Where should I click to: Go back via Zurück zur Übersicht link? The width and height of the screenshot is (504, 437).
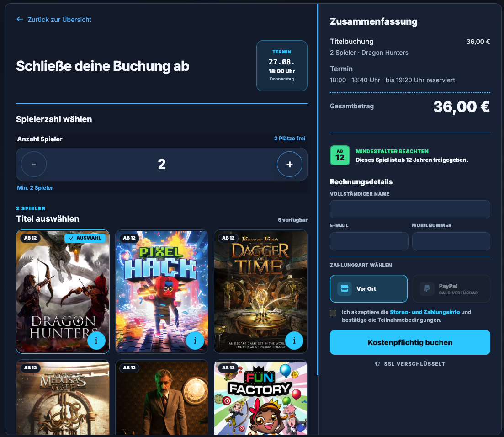53,20
